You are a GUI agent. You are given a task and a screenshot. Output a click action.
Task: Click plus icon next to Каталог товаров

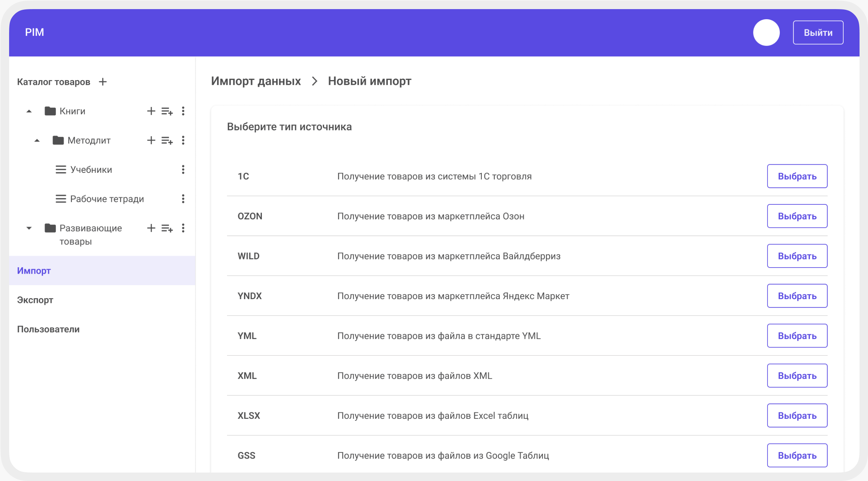pos(103,82)
